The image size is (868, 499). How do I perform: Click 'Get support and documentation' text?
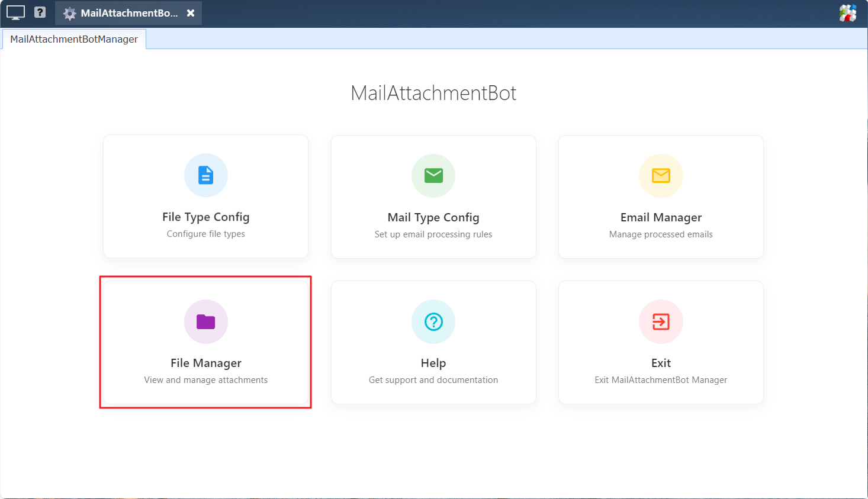[x=433, y=380]
